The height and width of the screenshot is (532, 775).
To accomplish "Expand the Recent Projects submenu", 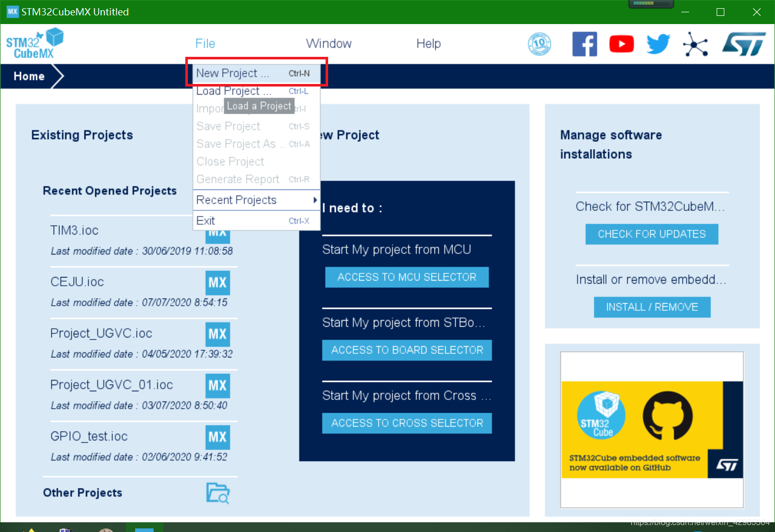I will tap(256, 200).
